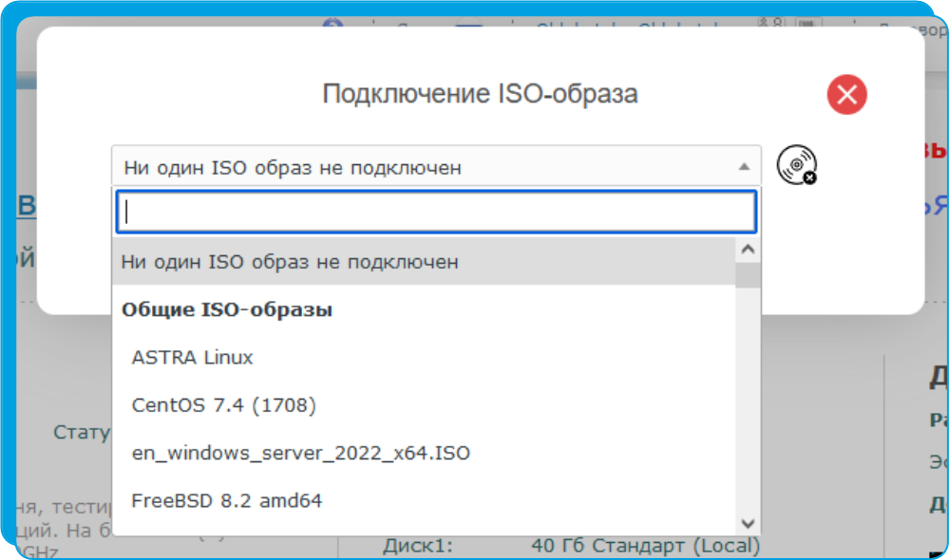
Task: Click the 'Диск1:' label in background page
Action: (x=418, y=546)
